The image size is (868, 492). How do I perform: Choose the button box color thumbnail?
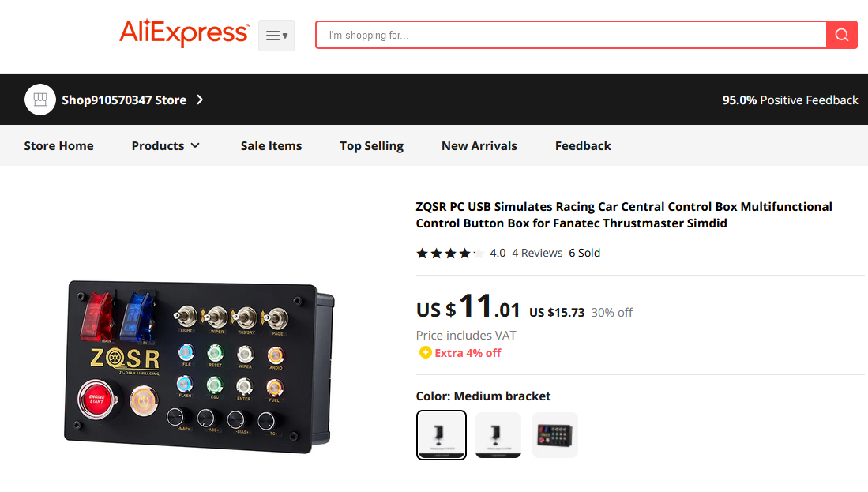(554, 435)
